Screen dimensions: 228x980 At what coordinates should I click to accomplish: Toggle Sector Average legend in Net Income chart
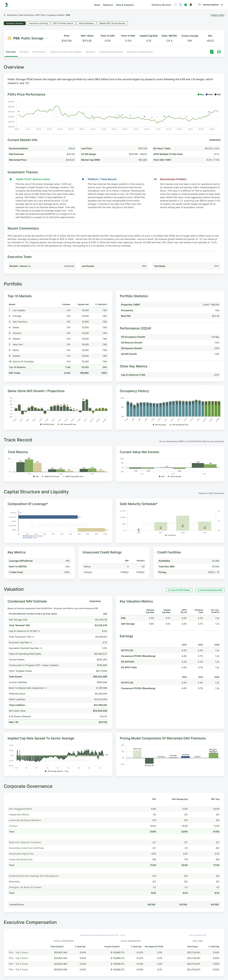click(174, 476)
